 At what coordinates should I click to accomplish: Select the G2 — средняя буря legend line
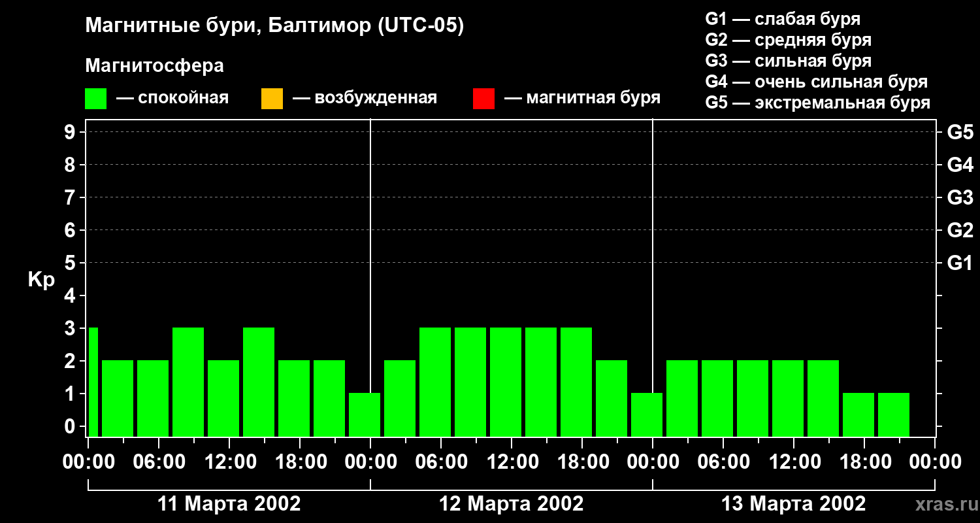(789, 40)
